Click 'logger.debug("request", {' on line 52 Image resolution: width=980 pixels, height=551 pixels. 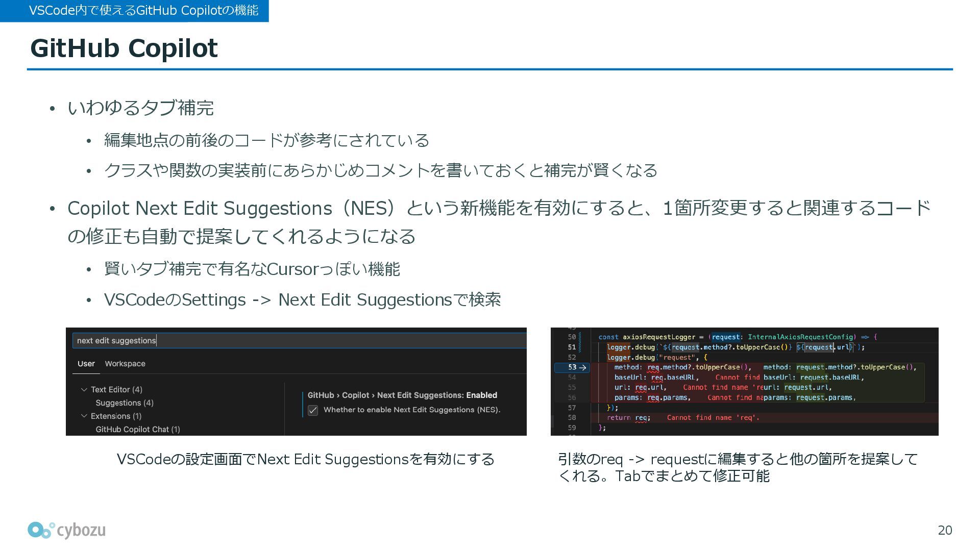(657, 358)
